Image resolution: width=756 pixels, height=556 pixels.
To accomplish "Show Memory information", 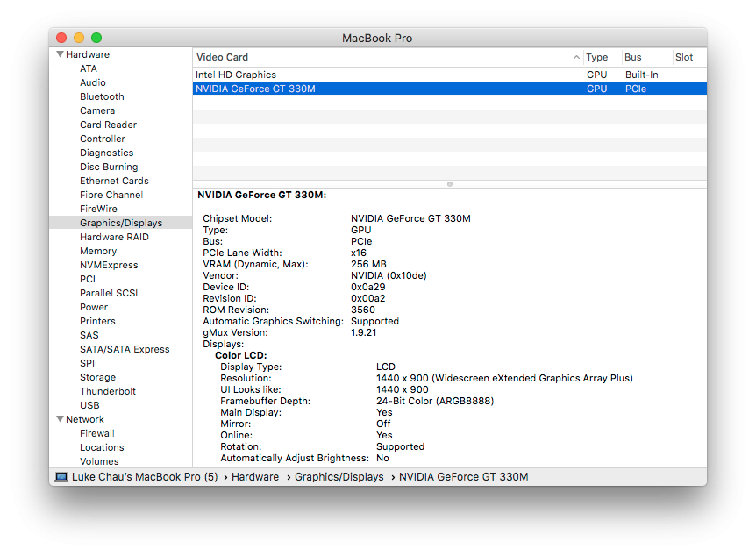I will pyautogui.click(x=98, y=251).
